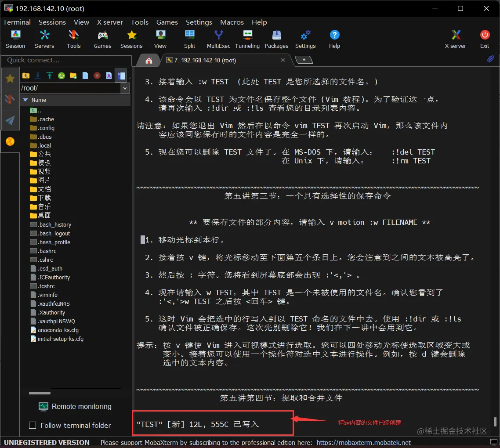Image resolution: width=500 pixels, height=448 pixels.
Task: Open the Macros paper-plane sidebar tab
Action: point(10,120)
